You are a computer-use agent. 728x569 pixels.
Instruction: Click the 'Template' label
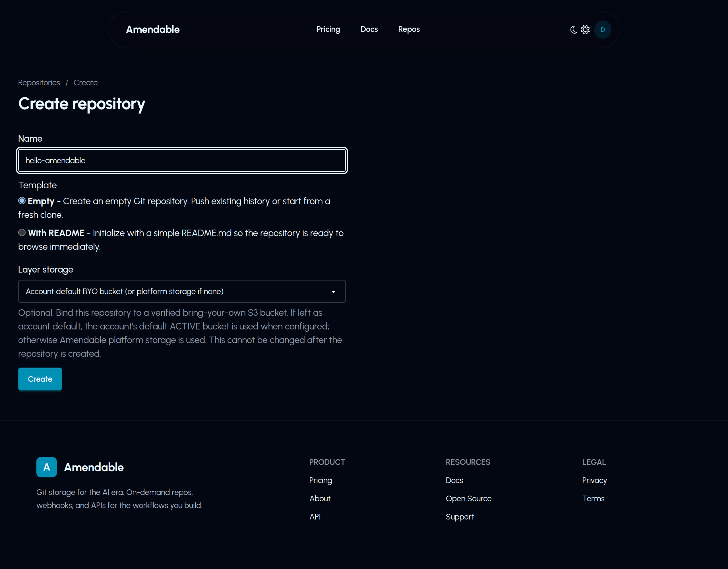(x=37, y=185)
